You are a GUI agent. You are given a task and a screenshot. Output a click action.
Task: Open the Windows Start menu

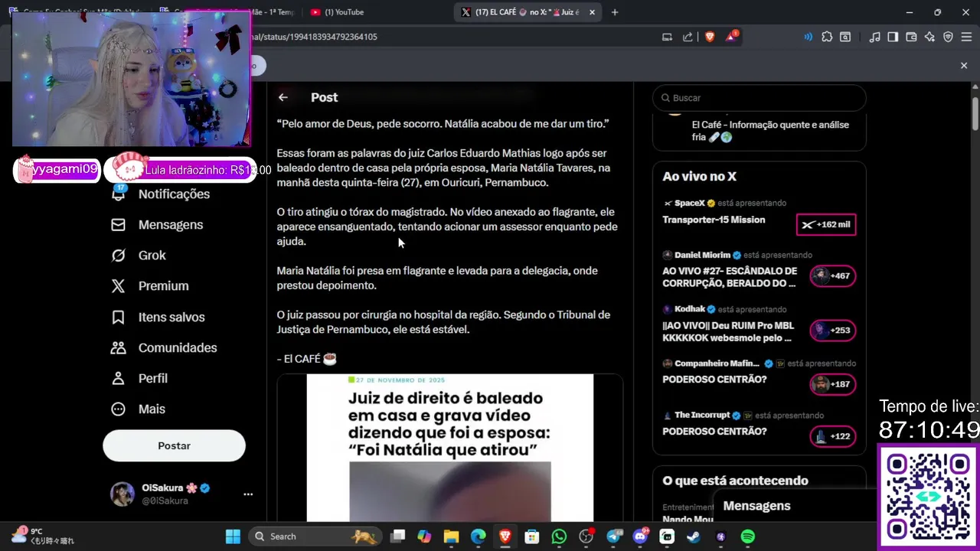pyautogui.click(x=233, y=536)
